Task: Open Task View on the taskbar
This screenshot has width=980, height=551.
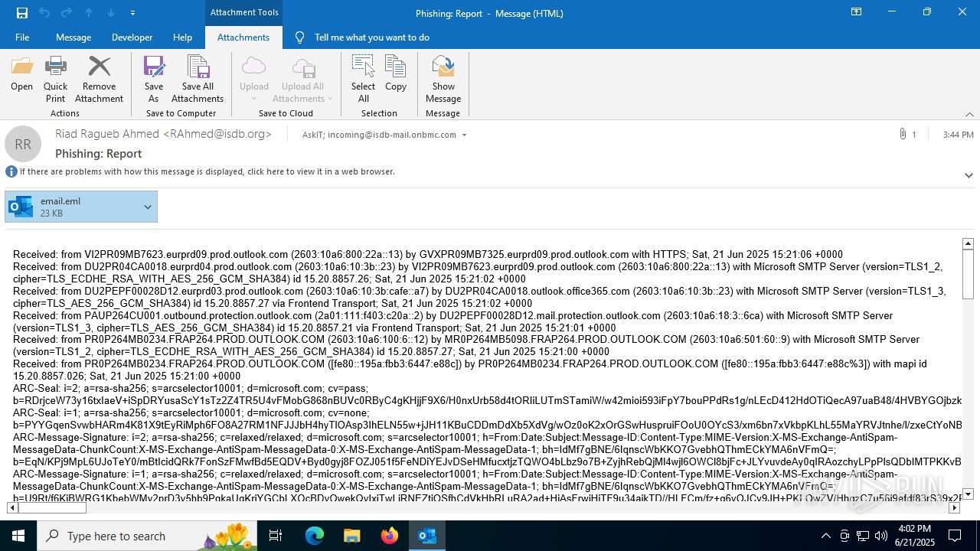Action: [276, 536]
